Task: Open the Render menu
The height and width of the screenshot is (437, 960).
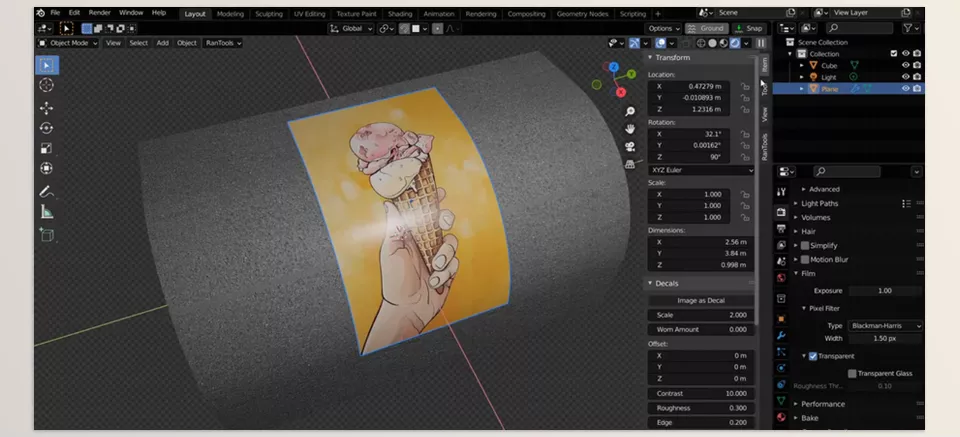Action: click(x=99, y=13)
